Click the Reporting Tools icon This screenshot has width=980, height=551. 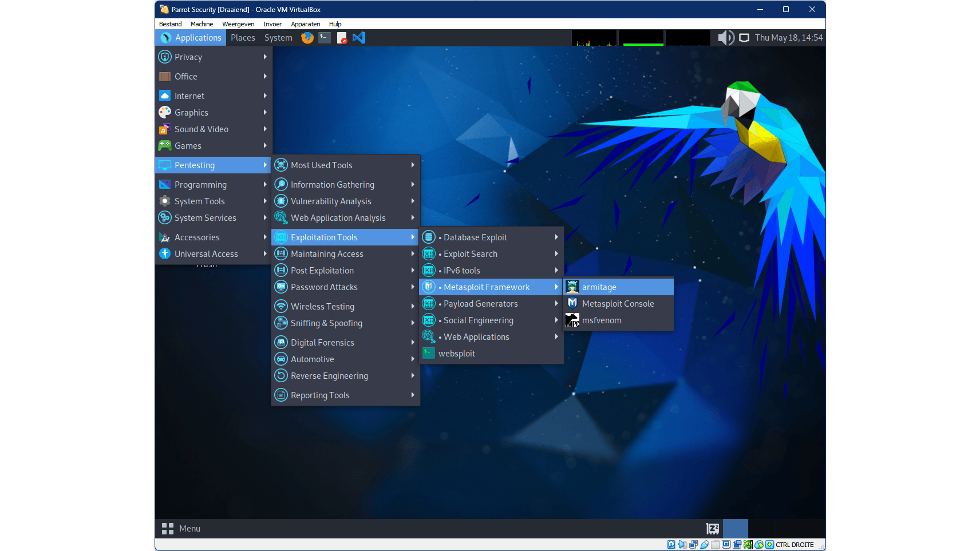click(x=281, y=395)
